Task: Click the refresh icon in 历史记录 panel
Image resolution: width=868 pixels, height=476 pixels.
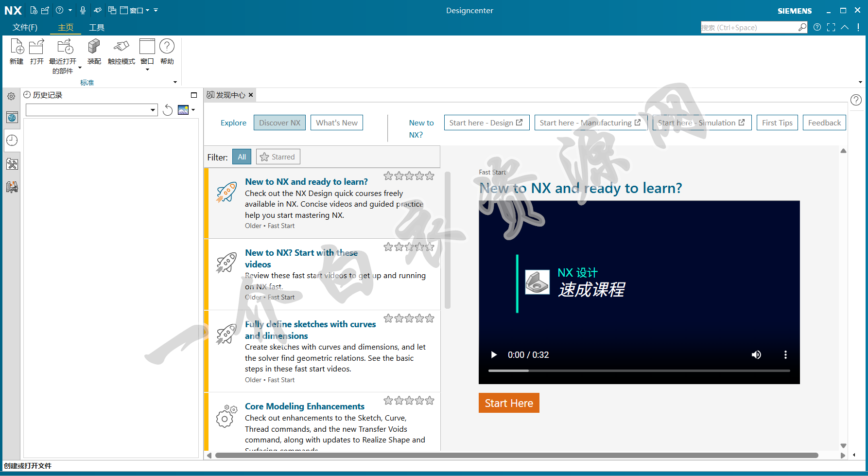Action: tap(168, 110)
